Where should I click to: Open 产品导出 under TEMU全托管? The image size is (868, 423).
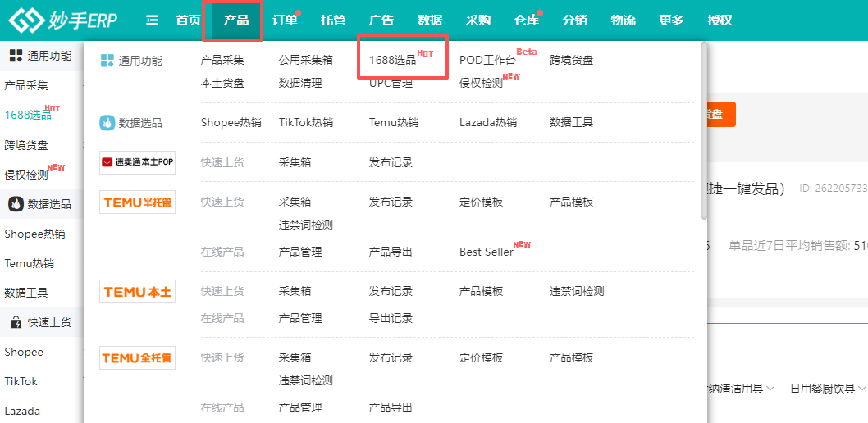[391, 408]
